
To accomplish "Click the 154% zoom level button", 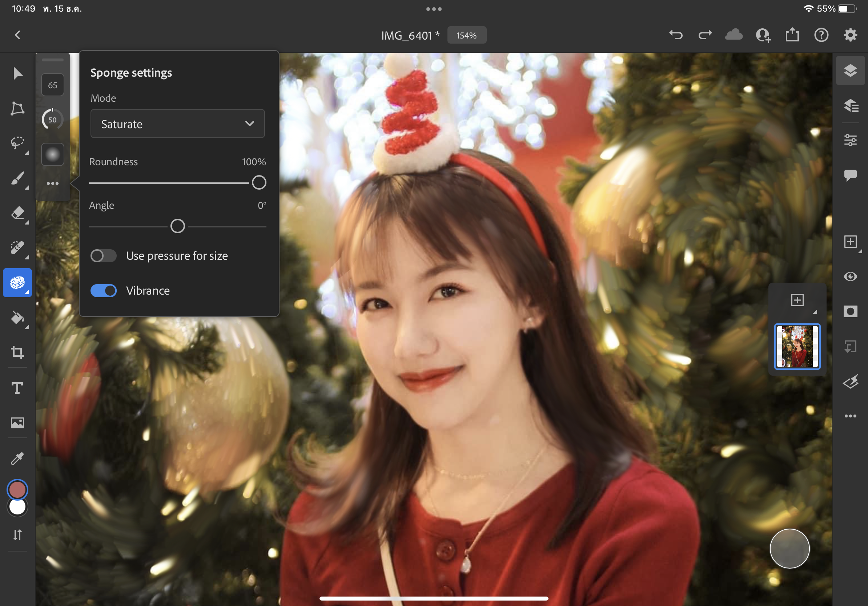I will click(466, 35).
